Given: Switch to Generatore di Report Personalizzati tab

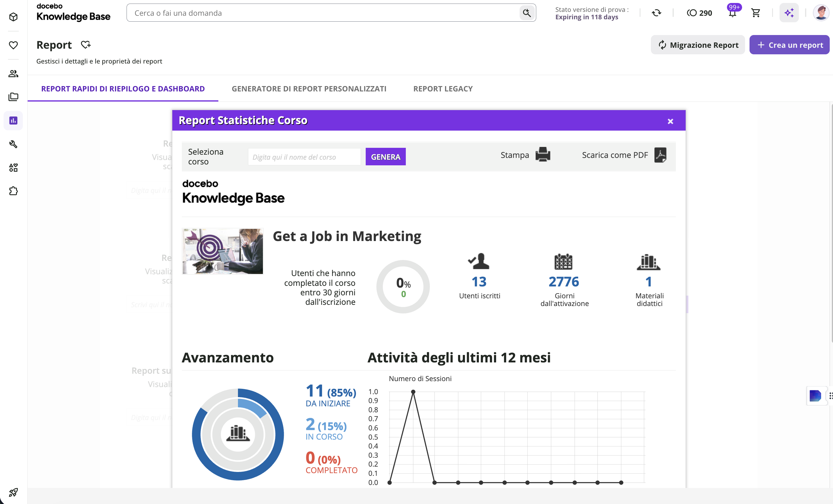Looking at the screenshot, I should coord(309,88).
